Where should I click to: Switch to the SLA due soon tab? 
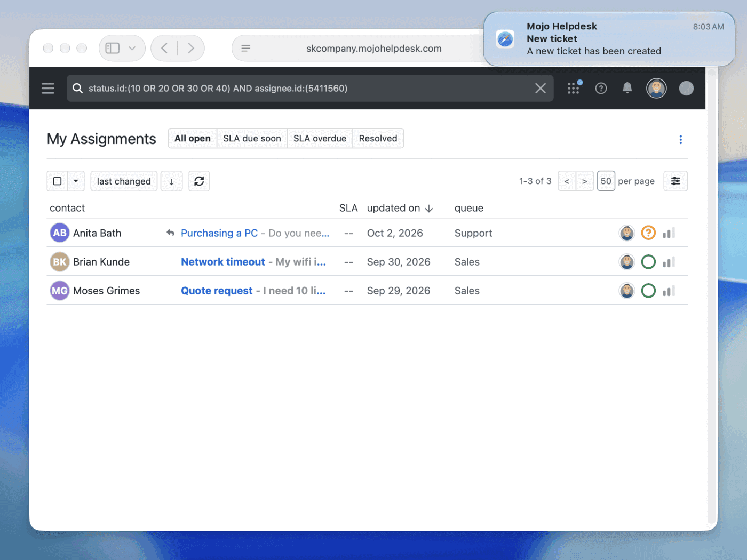(x=252, y=138)
